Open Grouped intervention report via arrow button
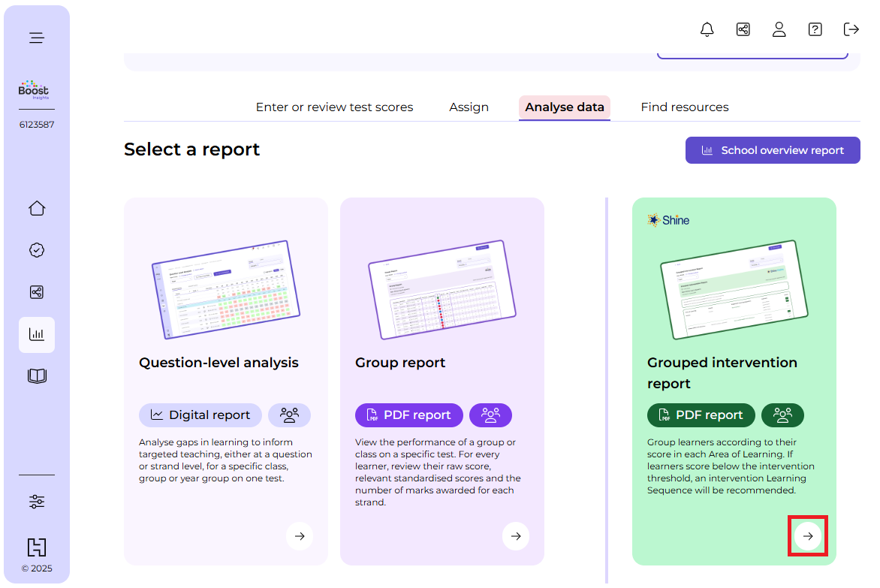The image size is (880, 588). pyautogui.click(x=807, y=536)
